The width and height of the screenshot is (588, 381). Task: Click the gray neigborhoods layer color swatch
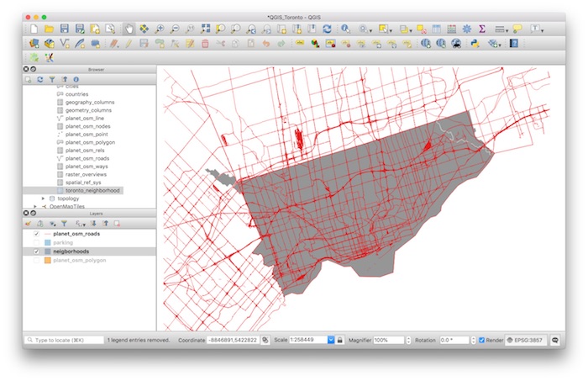coord(48,251)
